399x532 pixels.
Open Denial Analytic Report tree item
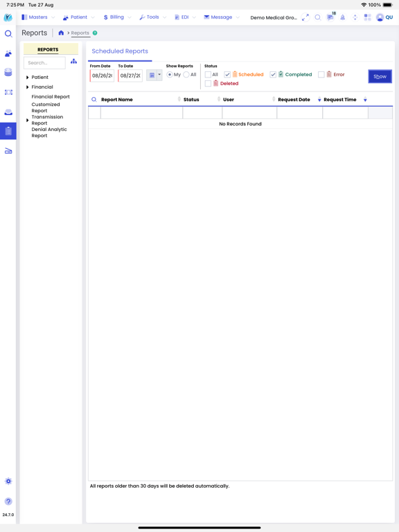49,132
